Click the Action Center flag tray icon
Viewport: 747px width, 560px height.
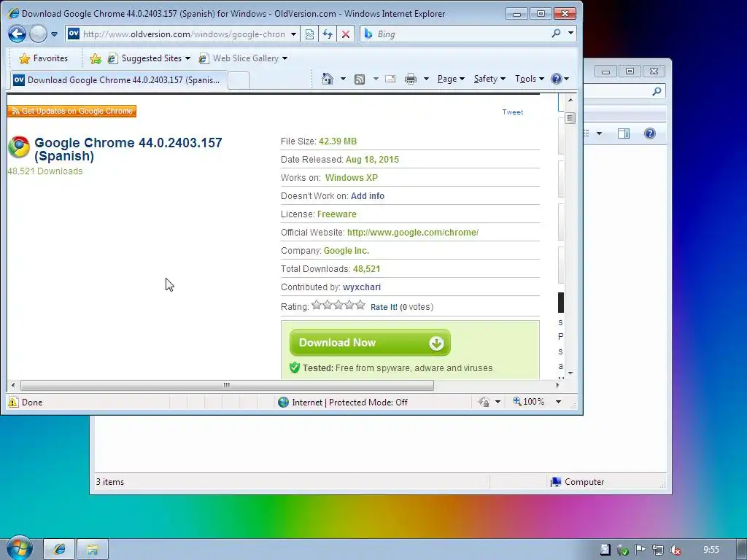point(640,550)
